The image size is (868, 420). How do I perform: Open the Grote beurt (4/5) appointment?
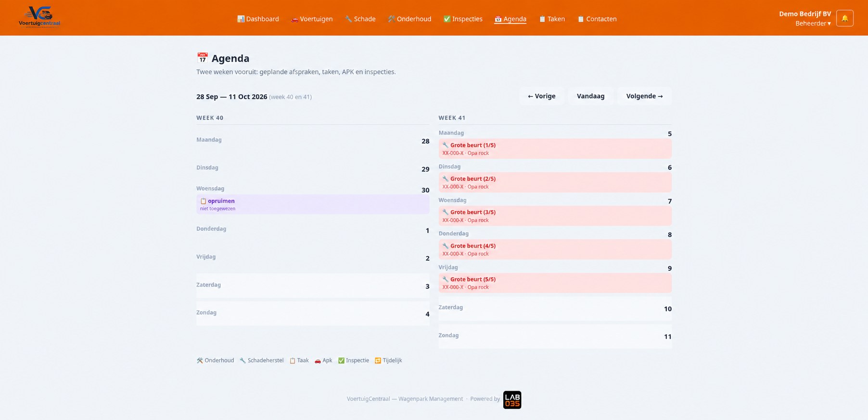[x=555, y=249]
